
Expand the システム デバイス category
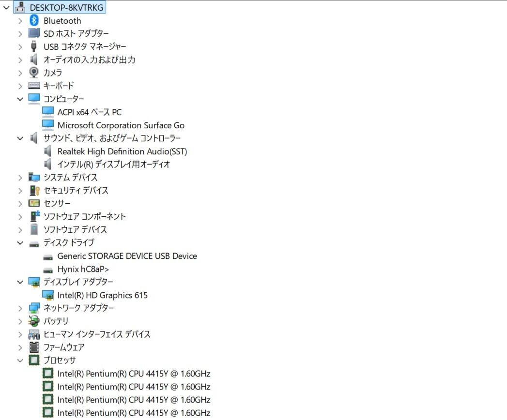20,178
